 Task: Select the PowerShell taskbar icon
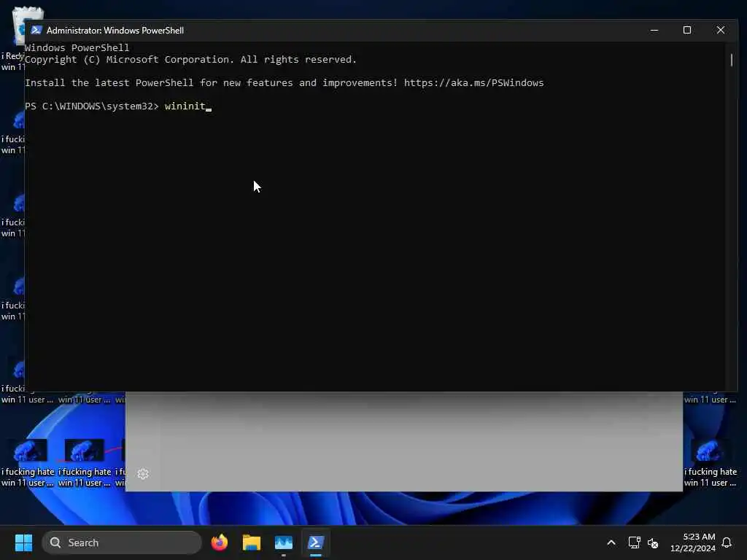click(315, 542)
